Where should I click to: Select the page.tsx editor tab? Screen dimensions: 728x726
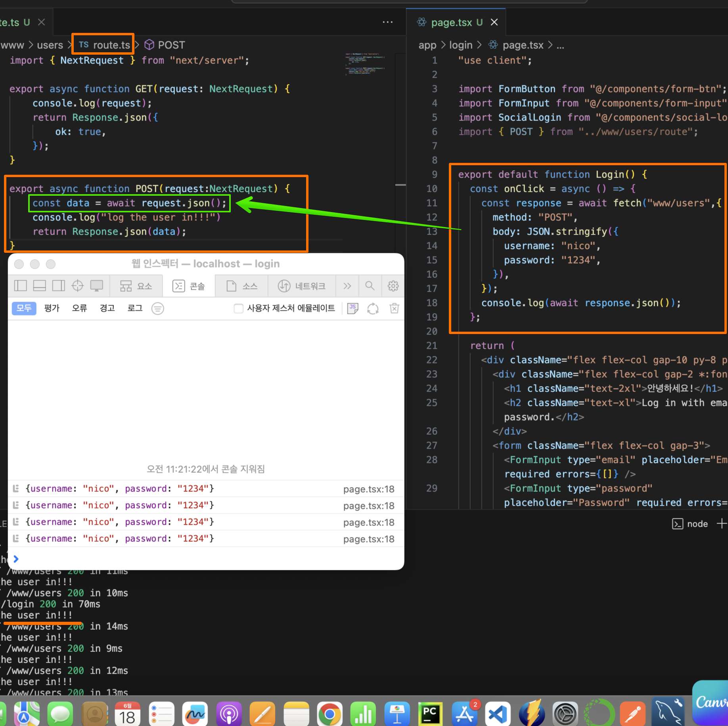[456, 22]
